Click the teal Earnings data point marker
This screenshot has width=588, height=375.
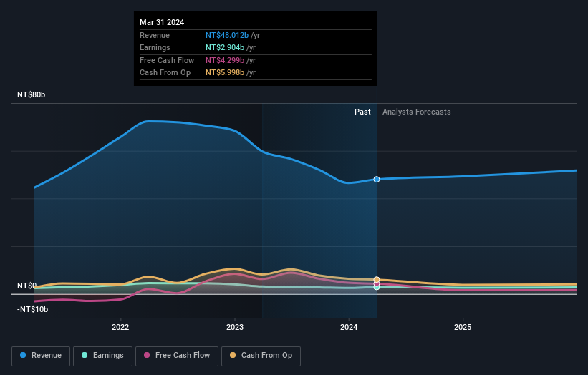tap(377, 288)
